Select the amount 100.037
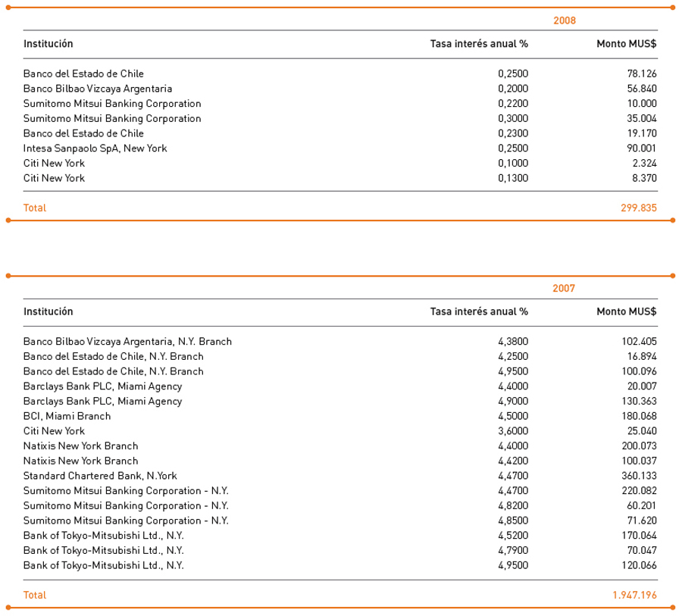Image resolution: width=682 pixels, height=616 pixels. point(639,461)
